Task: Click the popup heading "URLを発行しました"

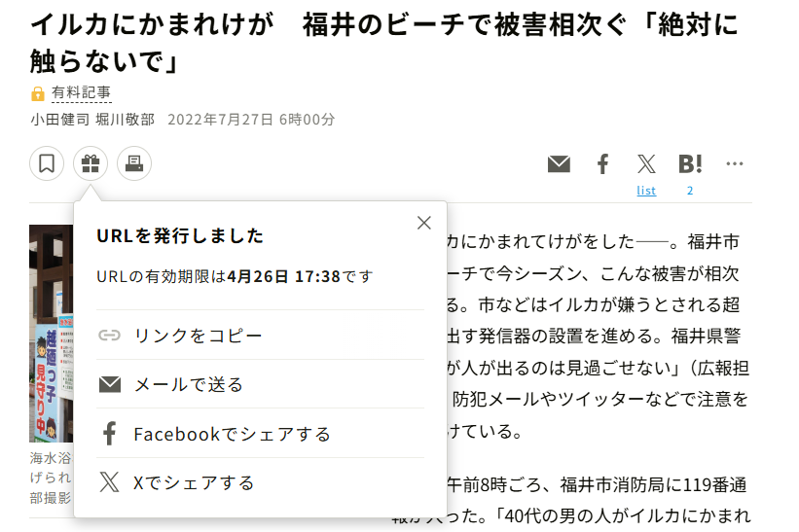Action: pyautogui.click(x=180, y=235)
